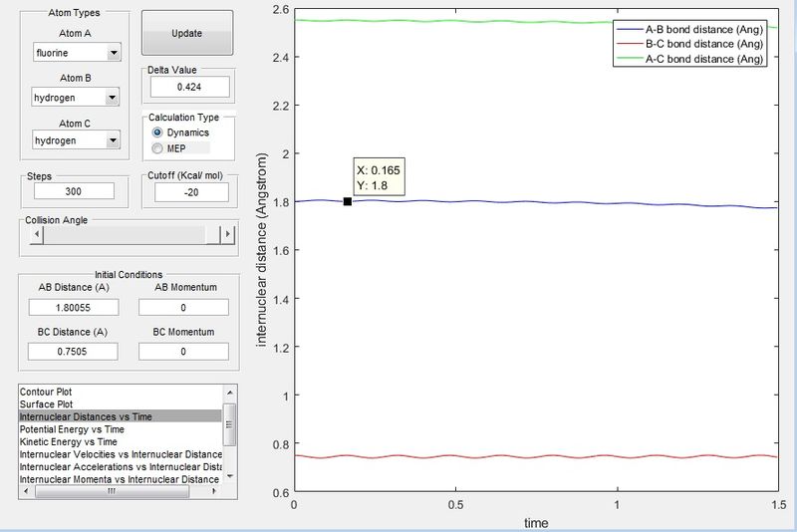
Task: Click the AB Momentum input field
Action: point(183,308)
